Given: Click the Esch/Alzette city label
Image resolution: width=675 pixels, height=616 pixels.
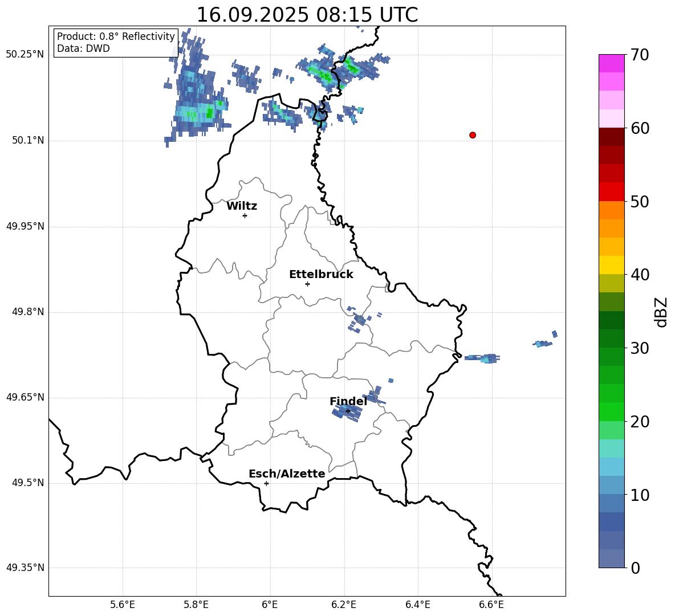Looking at the screenshot, I should tap(287, 474).
